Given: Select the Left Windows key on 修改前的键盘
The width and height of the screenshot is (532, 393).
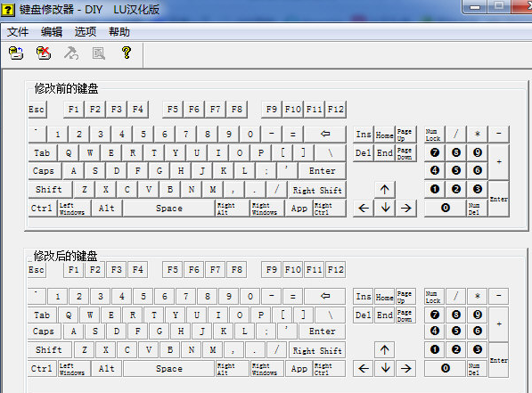Looking at the screenshot, I should click(74, 209).
